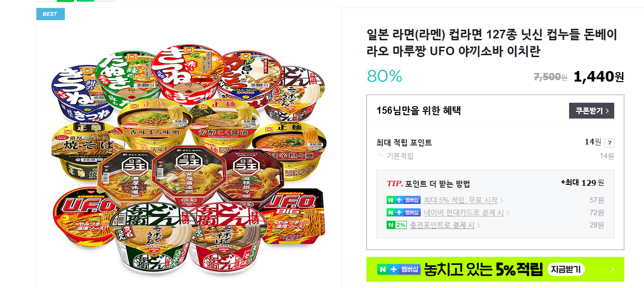Viewport: 644px width, 288px height.
Task: Click the 쿠폰받기 coupon button
Action: tap(592, 111)
